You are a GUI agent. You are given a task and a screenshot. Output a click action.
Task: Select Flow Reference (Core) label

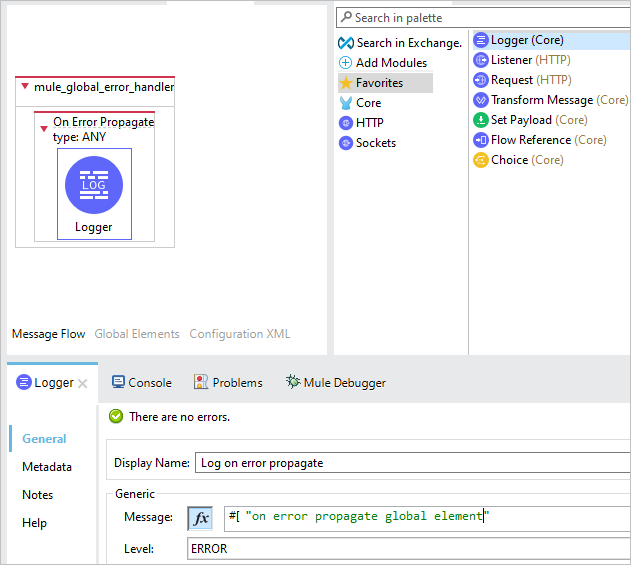click(549, 140)
